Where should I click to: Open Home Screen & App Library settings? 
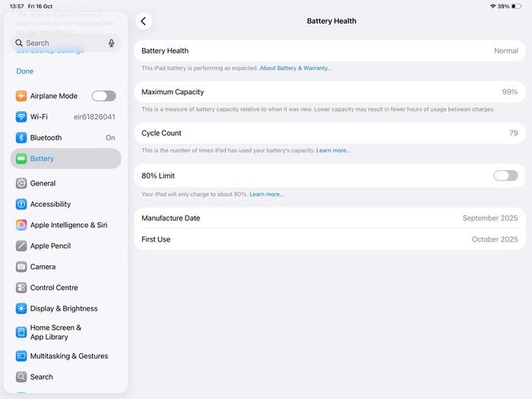pyautogui.click(x=65, y=332)
